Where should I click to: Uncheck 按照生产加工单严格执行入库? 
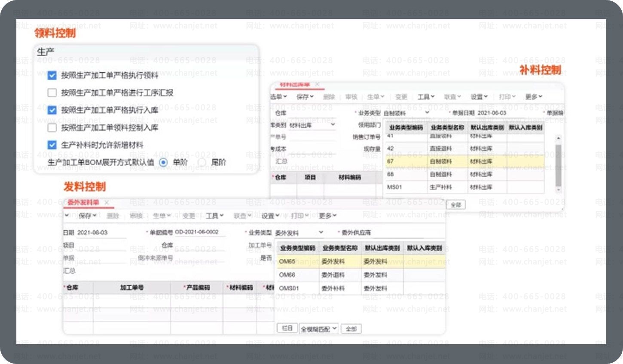[52, 110]
